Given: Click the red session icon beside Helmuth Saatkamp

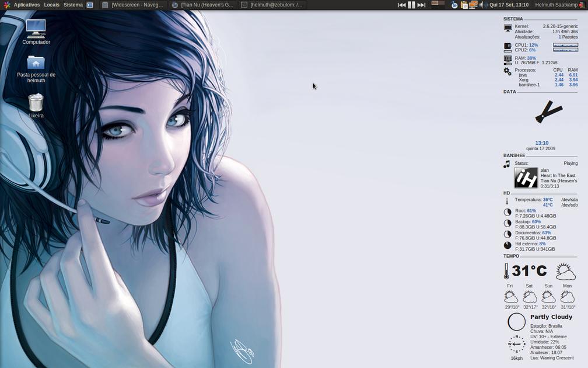Looking at the screenshot, I should [582, 5].
